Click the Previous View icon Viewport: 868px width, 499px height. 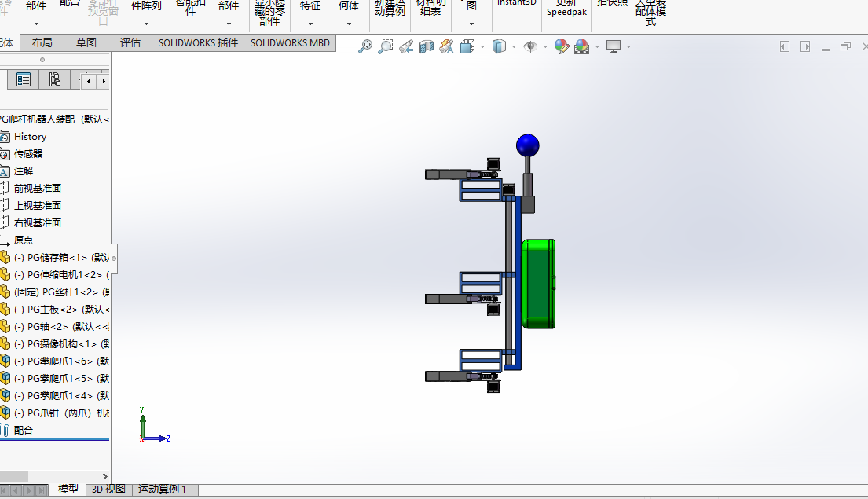point(406,46)
